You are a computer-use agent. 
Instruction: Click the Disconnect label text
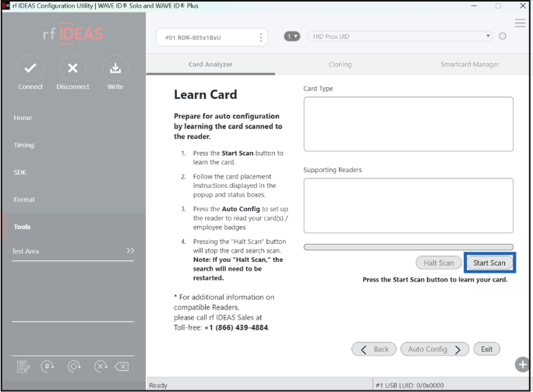pyautogui.click(x=72, y=87)
